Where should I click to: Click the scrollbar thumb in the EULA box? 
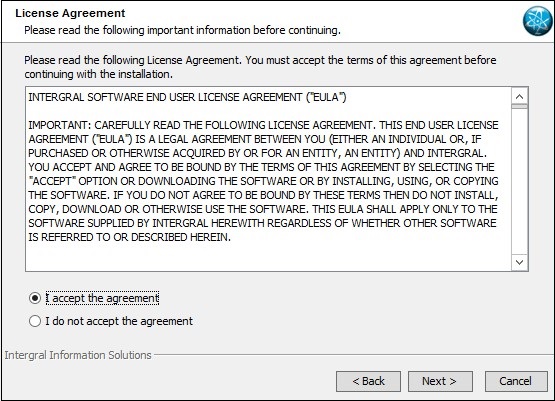[519, 106]
